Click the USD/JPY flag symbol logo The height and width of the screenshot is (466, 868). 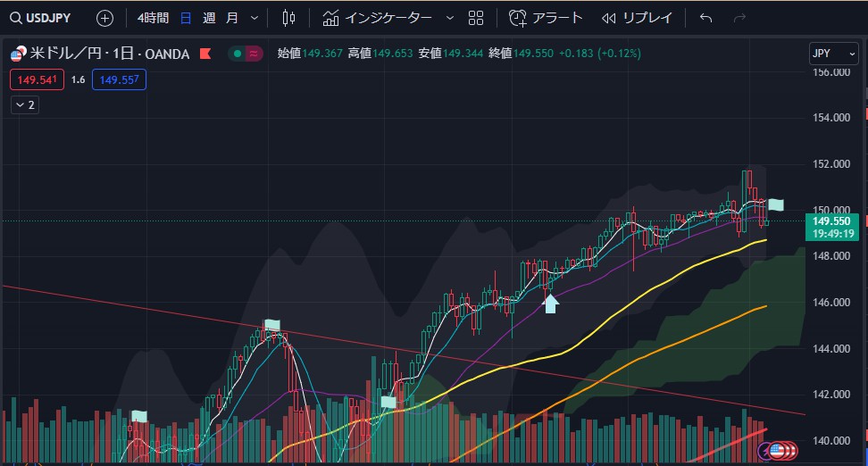click(18, 54)
